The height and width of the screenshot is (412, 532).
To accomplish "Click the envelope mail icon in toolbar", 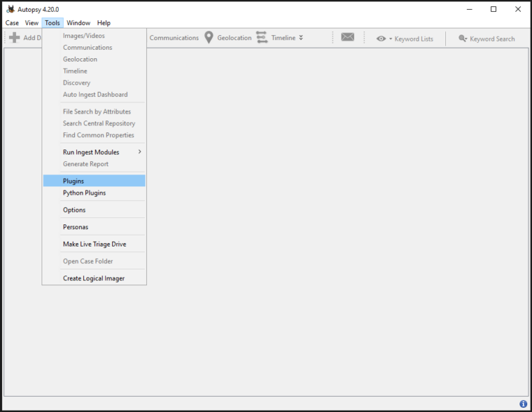I will pyautogui.click(x=348, y=37).
